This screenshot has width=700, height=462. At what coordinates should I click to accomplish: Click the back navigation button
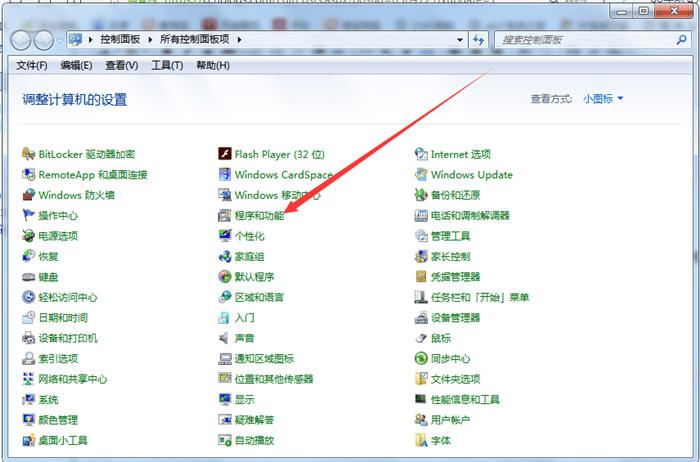(x=21, y=41)
